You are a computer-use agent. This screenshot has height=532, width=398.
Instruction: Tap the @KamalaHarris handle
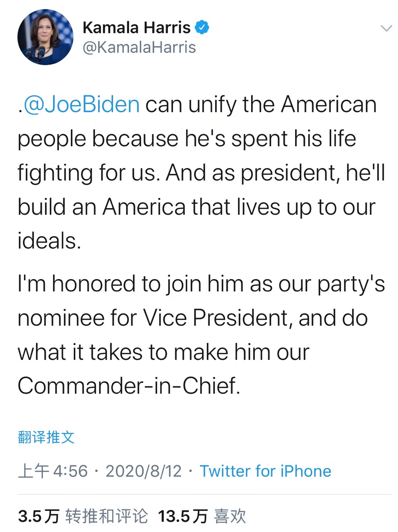pyautogui.click(x=139, y=48)
